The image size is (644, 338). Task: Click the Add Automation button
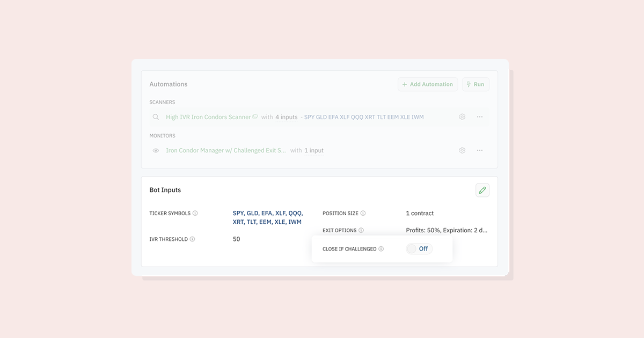tap(428, 84)
